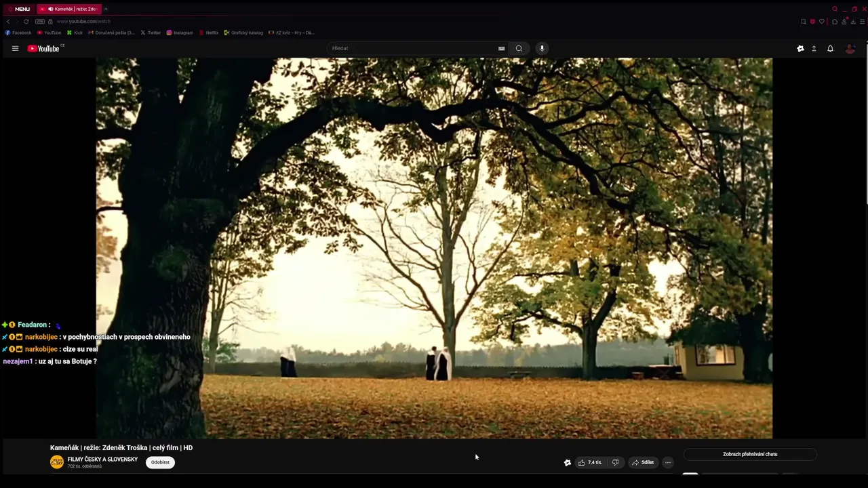Open the AZ kvíz bookmark
868x488 pixels.
pyautogui.click(x=292, y=33)
